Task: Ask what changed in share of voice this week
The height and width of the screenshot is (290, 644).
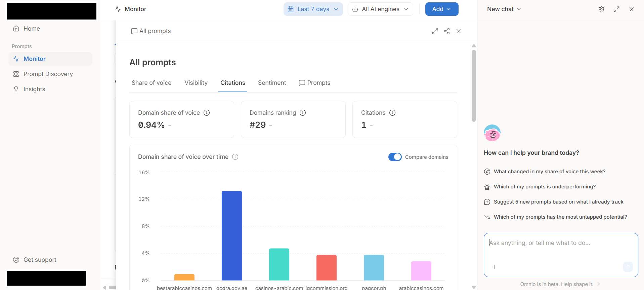Action: (x=545, y=172)
